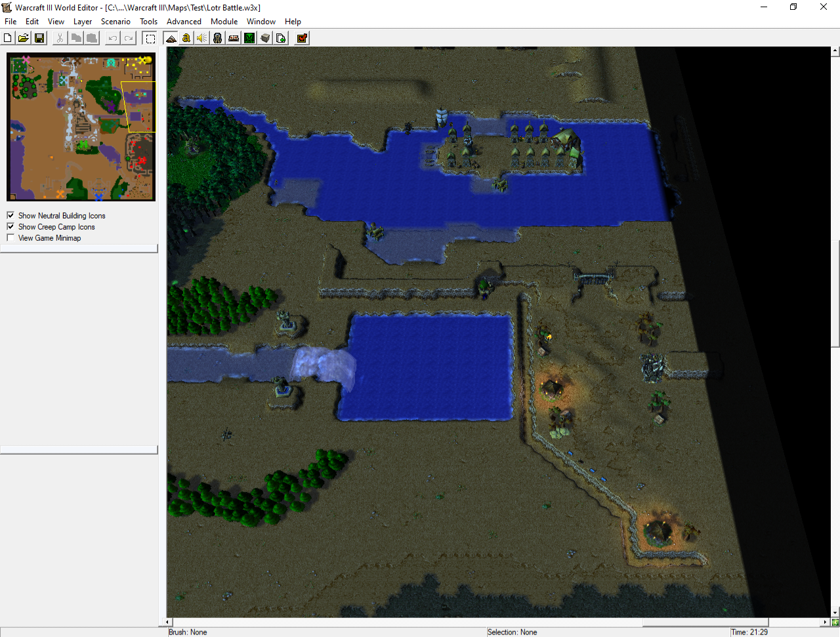The height and width of the screenshot is (637, 840).
Task: Click the window title mentioning Lotr Battle.w3x
Action: pyautogui.click(x=138, y=8)
